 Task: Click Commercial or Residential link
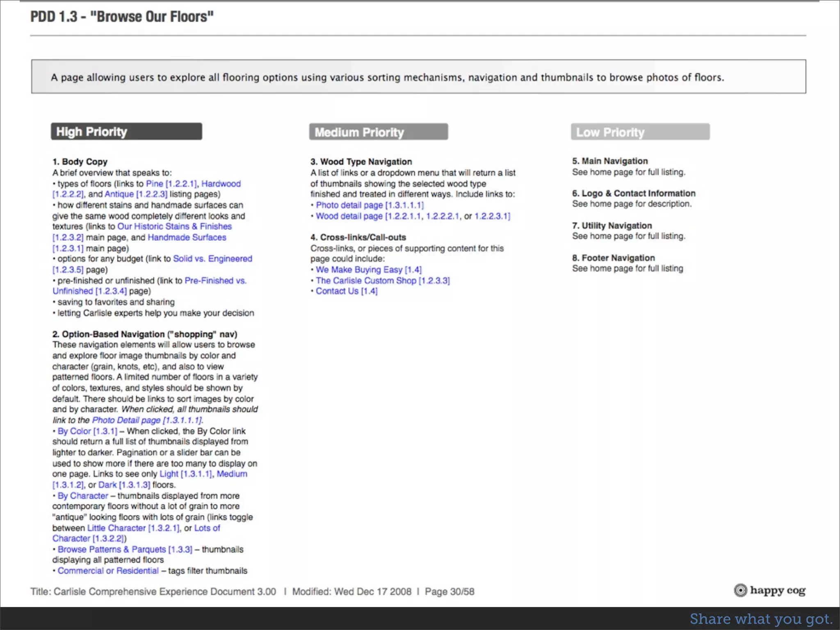click(108, 571)
